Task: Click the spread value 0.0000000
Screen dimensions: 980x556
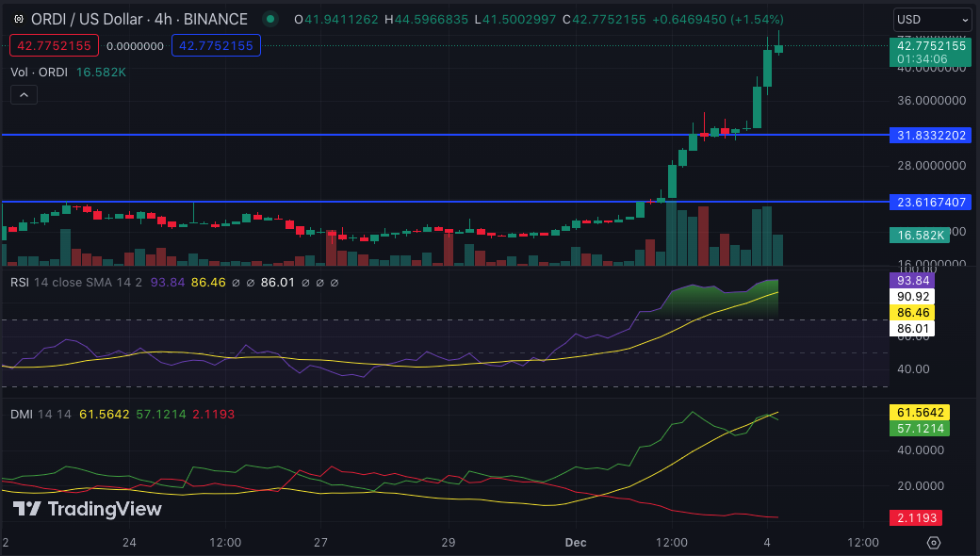Action: pos(135,46)
